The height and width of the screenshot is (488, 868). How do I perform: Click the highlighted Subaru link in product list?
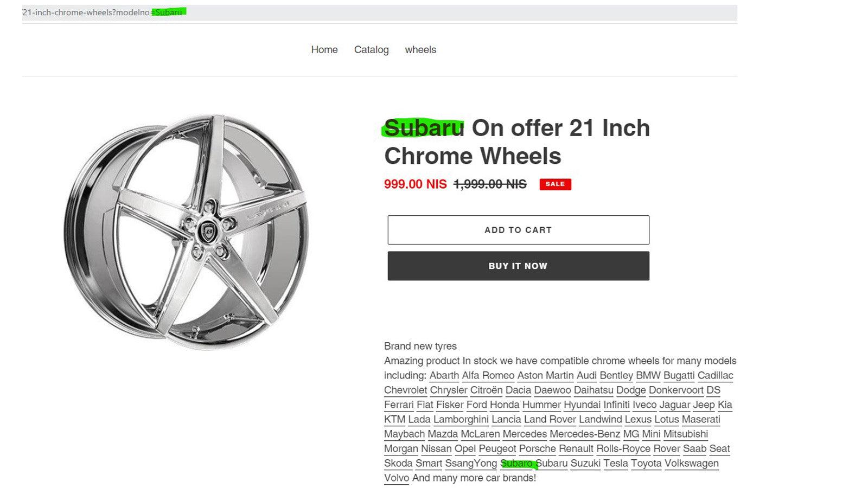pos(517,464)
